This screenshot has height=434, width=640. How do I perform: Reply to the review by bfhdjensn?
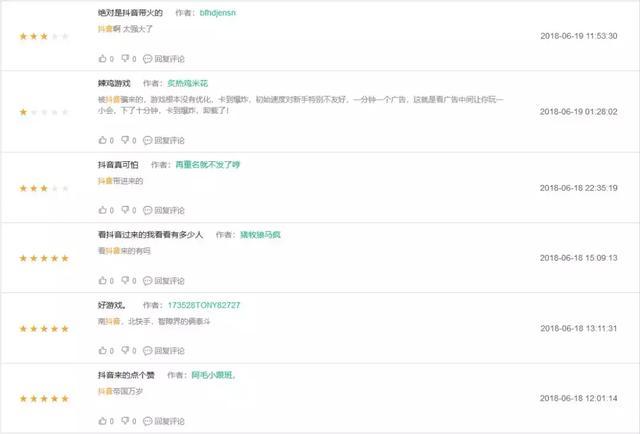tap(164, 59)
